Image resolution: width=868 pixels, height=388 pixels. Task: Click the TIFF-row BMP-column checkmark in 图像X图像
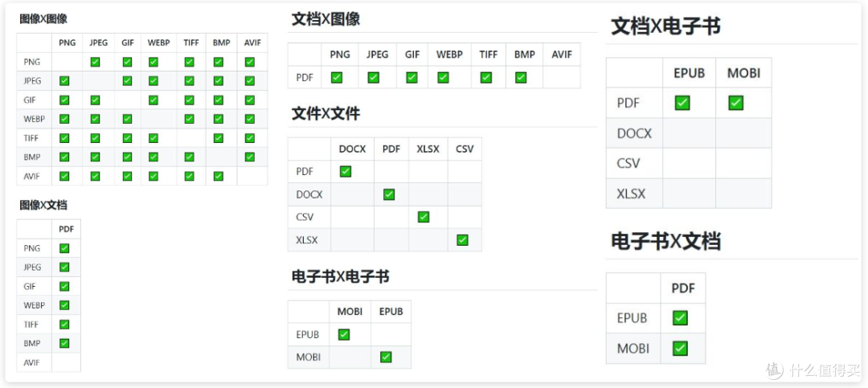(218, 138)
